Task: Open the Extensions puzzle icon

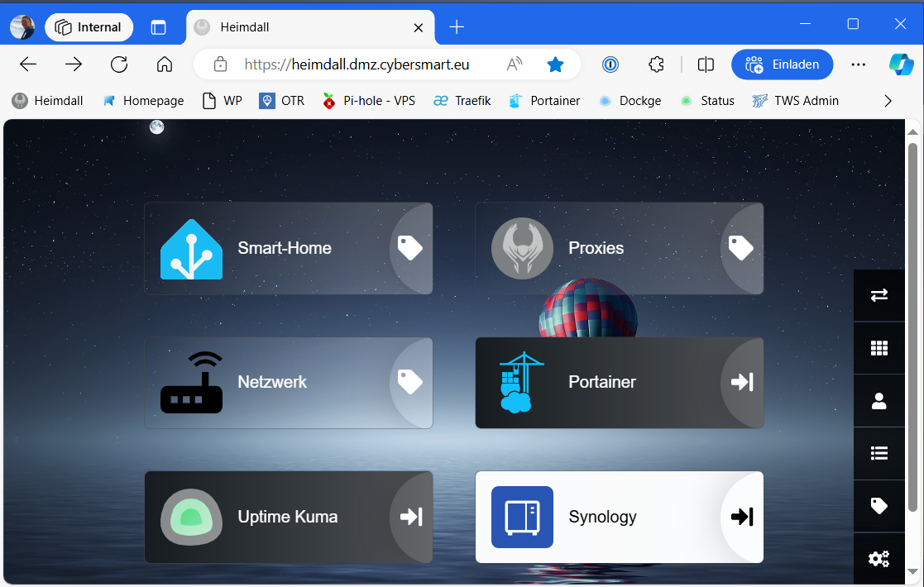Action: click(x=656, y=64)
